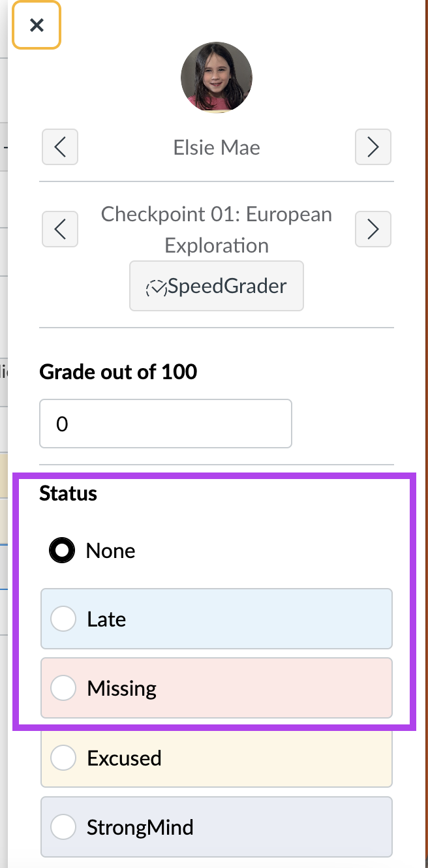Go to the previous student arrow

click(60, 147)
